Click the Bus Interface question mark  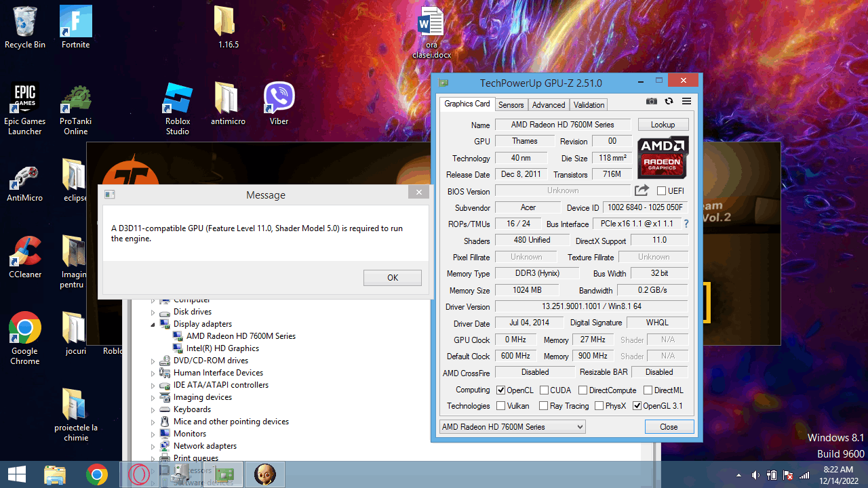pyautogui.click(x=686, y=224)
